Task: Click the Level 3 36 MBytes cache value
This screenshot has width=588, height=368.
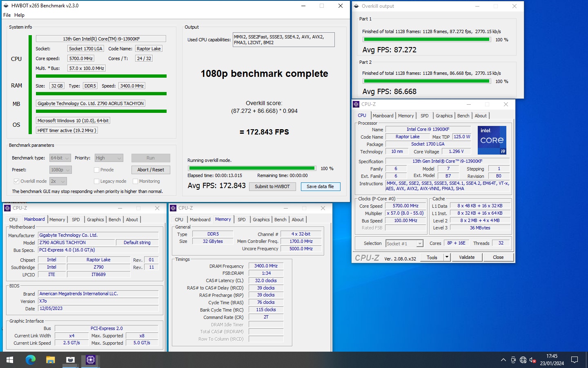Action: pos(480,228)
